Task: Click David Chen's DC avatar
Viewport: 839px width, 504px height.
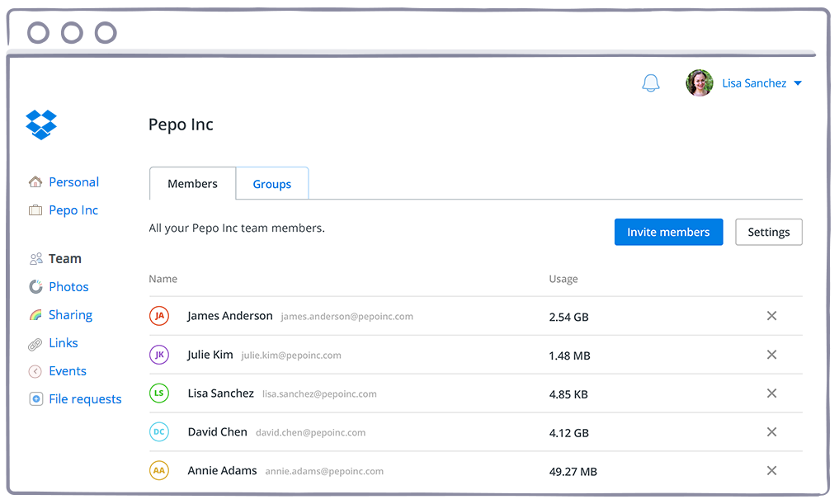Action: [158, 431]
